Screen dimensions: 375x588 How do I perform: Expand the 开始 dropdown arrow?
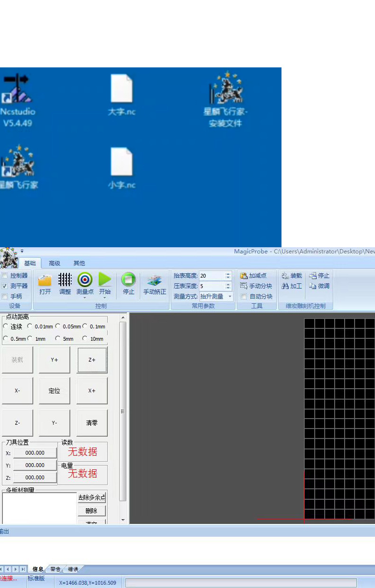[x=105, y=298]
